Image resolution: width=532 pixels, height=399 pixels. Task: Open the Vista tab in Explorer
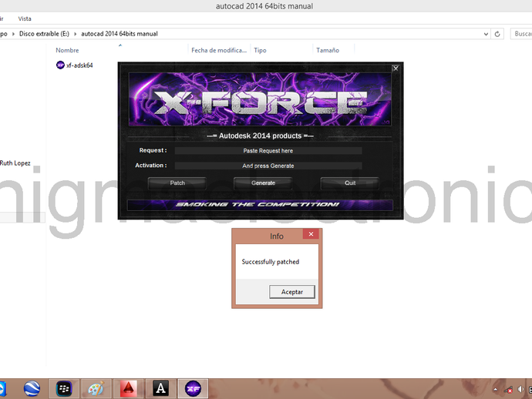click(25, 18)
